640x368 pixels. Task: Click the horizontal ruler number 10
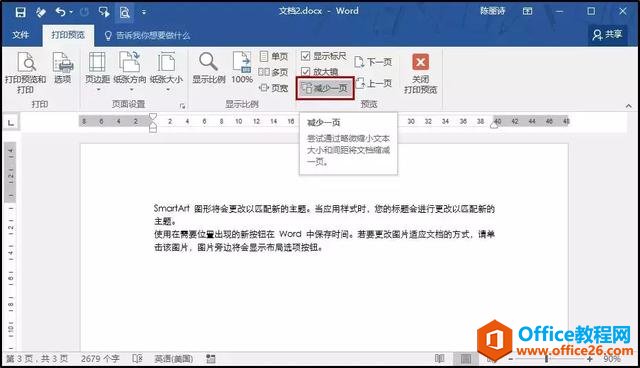click(x=238, y=122)
